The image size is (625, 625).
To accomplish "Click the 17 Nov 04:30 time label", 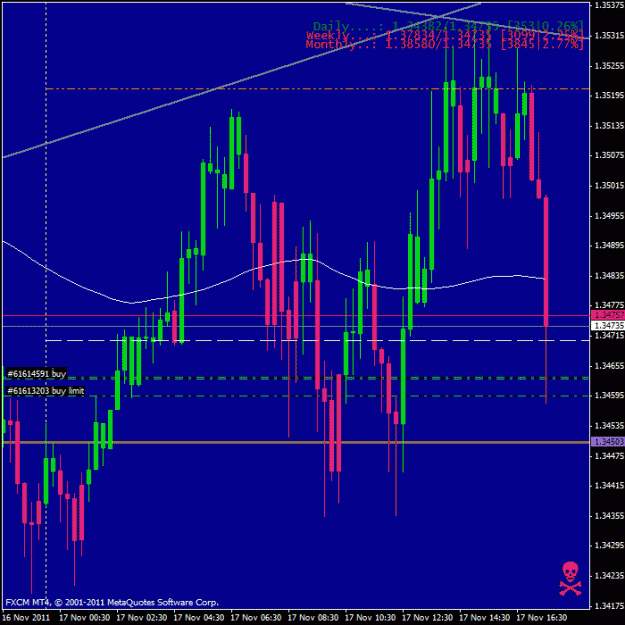I will coord(199,618).
